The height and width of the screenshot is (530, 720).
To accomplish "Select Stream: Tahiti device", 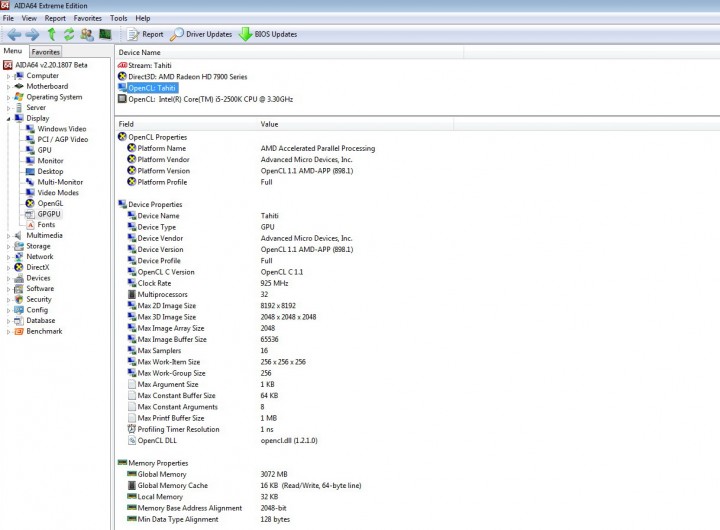I will tap(145, 65).
